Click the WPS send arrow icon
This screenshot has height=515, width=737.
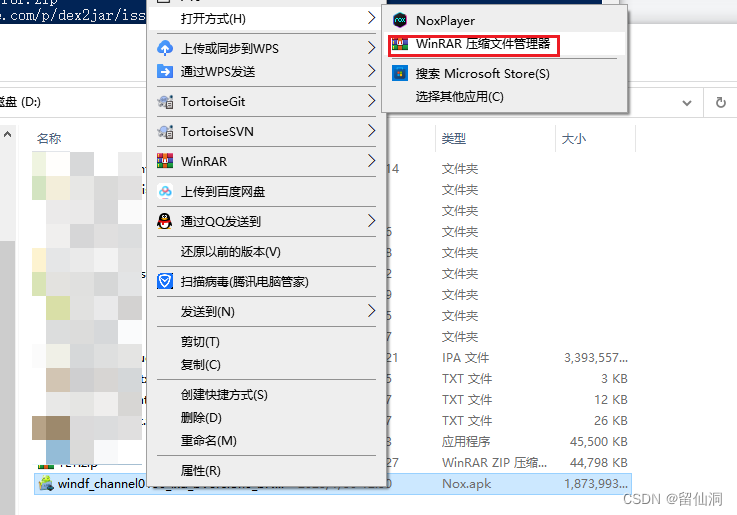(165, 71)
